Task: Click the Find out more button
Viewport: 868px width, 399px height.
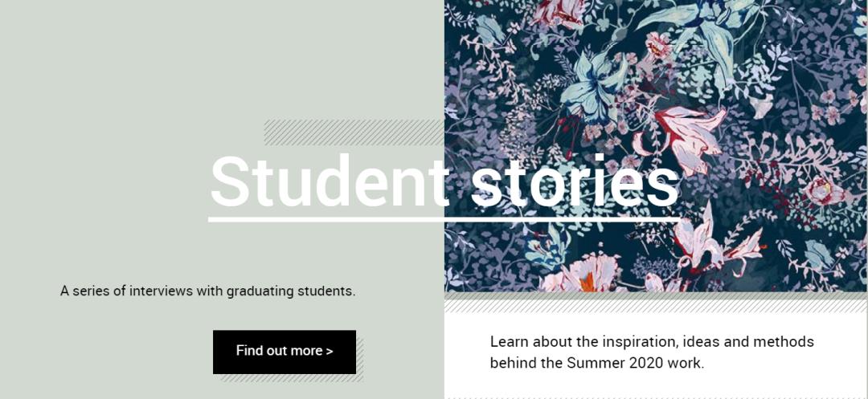Action: click(284, 352)
